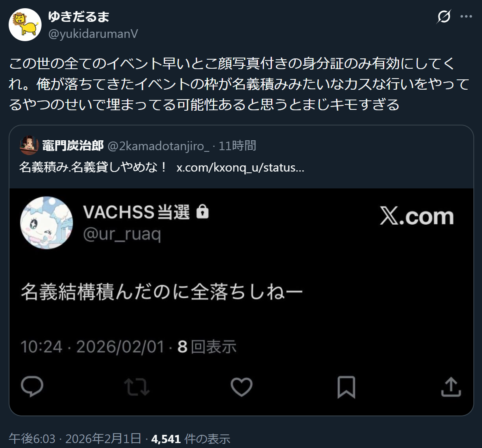Click the bookmark icon in the screenshot

point(346,387)
